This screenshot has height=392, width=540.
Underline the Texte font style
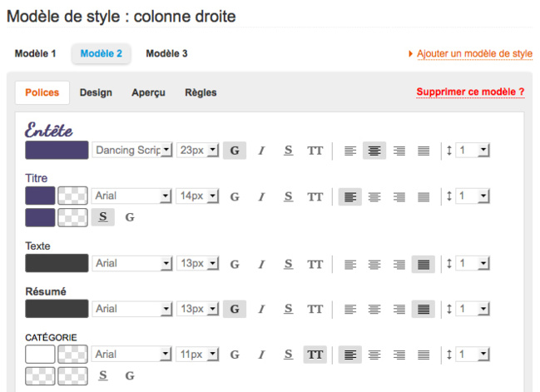[288, 264]
